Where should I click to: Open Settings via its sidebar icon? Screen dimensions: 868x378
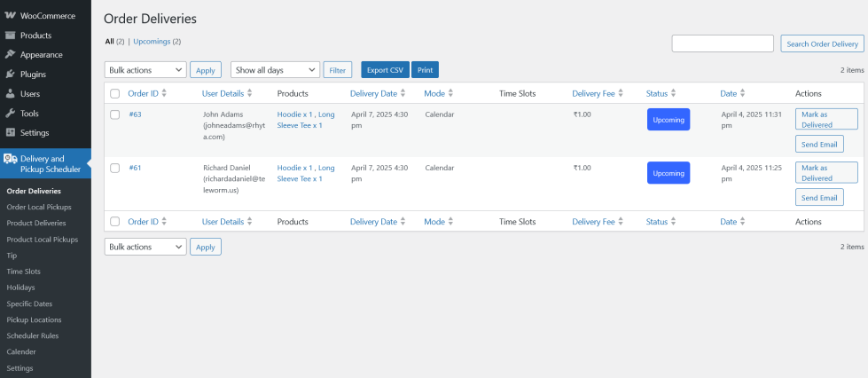click(x=10, y=133)
